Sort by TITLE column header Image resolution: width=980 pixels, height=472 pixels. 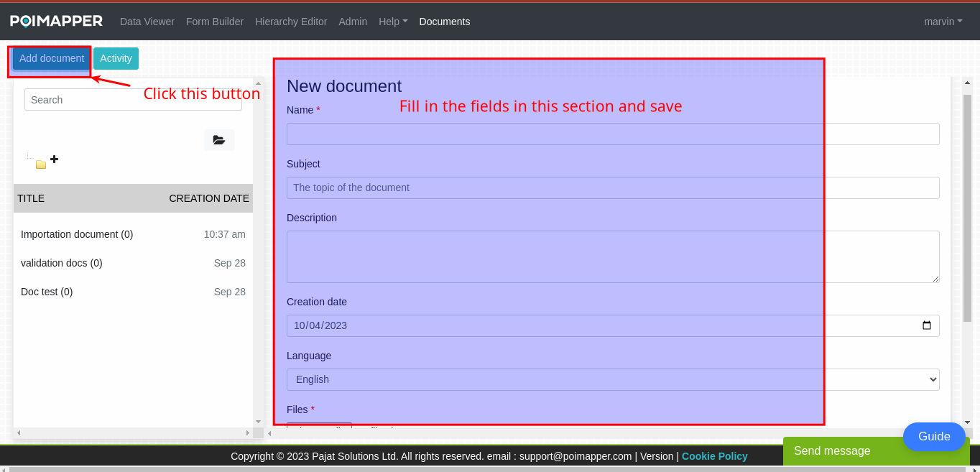31,198
